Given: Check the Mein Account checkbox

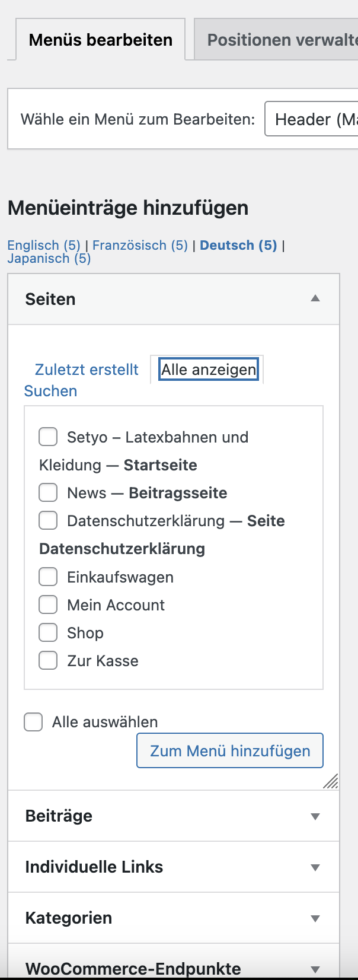Looking at the screenshot, I should (x=48, y=604).
